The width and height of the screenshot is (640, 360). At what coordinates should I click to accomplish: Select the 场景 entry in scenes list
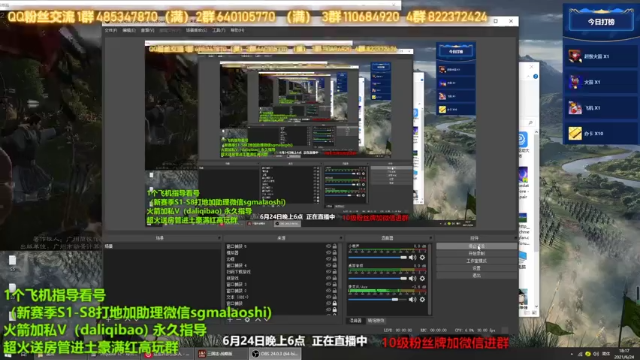tap(161, 246)
